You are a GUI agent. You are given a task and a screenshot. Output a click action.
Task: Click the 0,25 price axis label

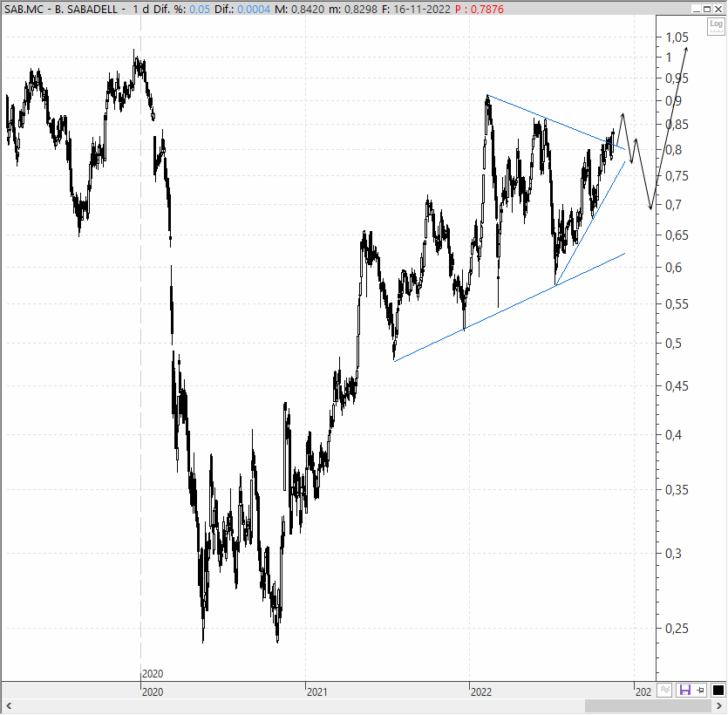click(677, 628)
